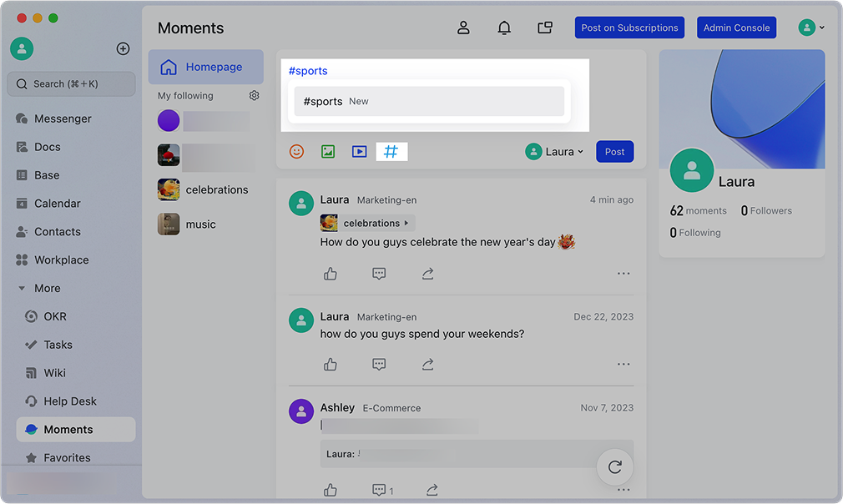The width and height of the screenshot is (843, 504).
Task: Open settings gear beside My following
Action: (255, 96)
